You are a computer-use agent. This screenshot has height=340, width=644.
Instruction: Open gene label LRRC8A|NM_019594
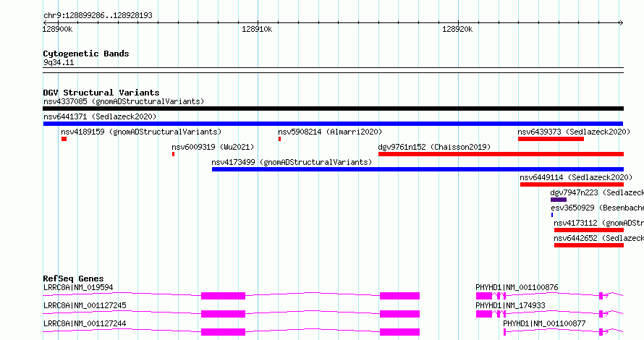pos(78,287)
